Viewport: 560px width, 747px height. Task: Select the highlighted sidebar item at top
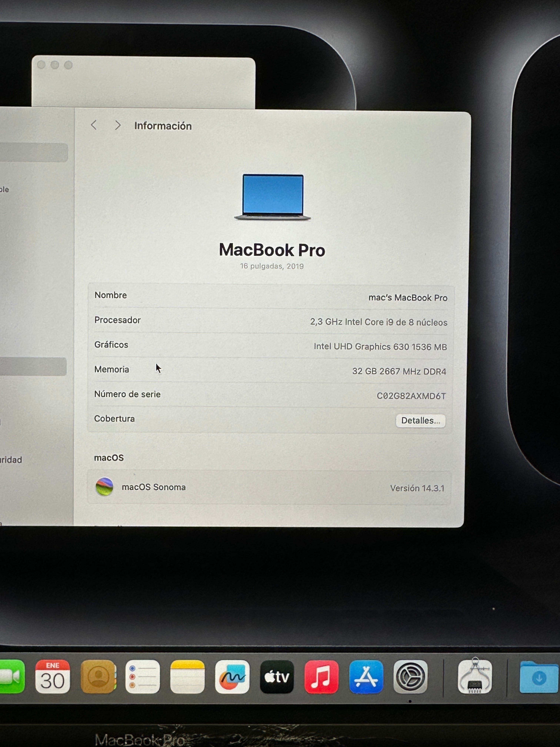34,152
